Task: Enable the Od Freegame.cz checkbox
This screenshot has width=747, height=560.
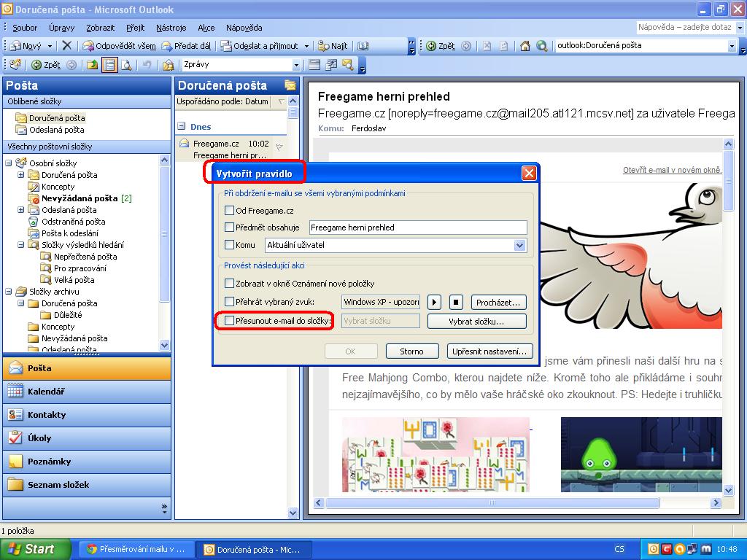Action: coord(229,210)
